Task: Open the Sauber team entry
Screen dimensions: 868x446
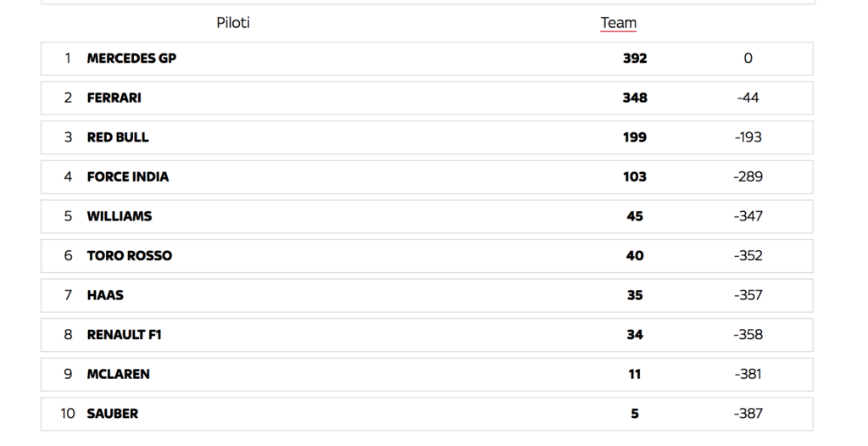Action: click(x=427, y=413)
